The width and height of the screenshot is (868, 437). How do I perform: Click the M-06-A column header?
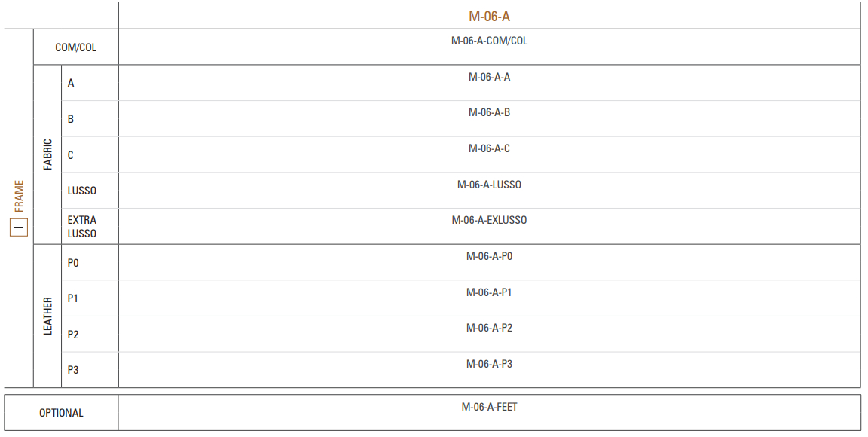point(489,17)
